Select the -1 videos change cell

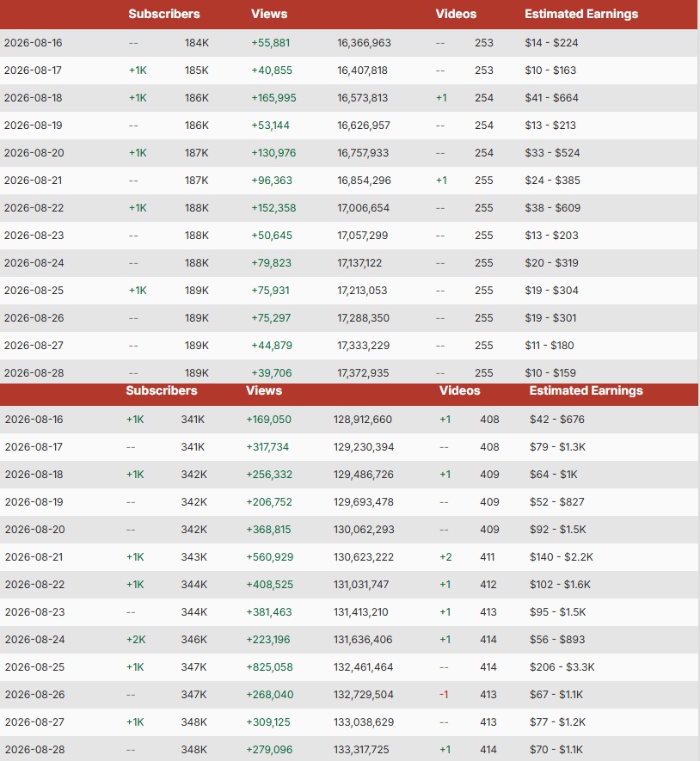444,695
